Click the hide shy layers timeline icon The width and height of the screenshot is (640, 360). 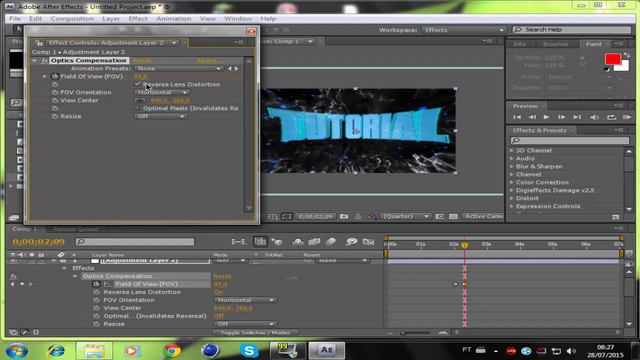coord(298,242)
